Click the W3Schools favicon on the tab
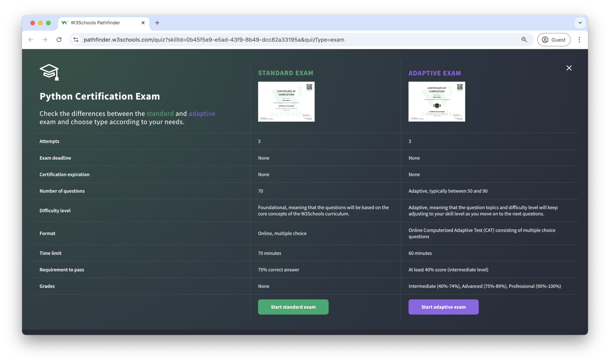Screen dimensions: 610x364 click(x=64, y=23)
